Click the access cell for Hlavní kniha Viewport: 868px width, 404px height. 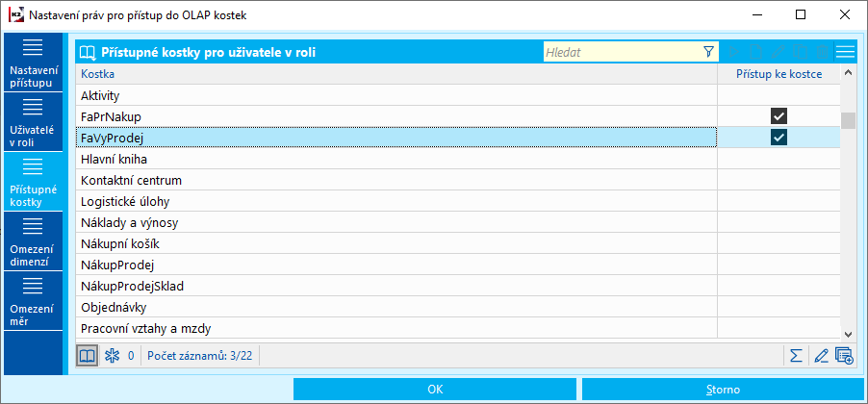[x=779, y=160]
